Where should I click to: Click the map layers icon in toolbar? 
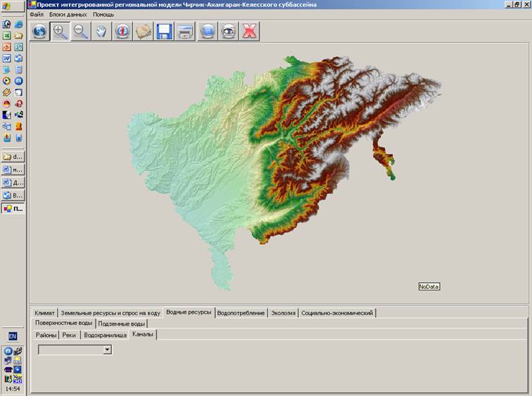click(144, 32)
